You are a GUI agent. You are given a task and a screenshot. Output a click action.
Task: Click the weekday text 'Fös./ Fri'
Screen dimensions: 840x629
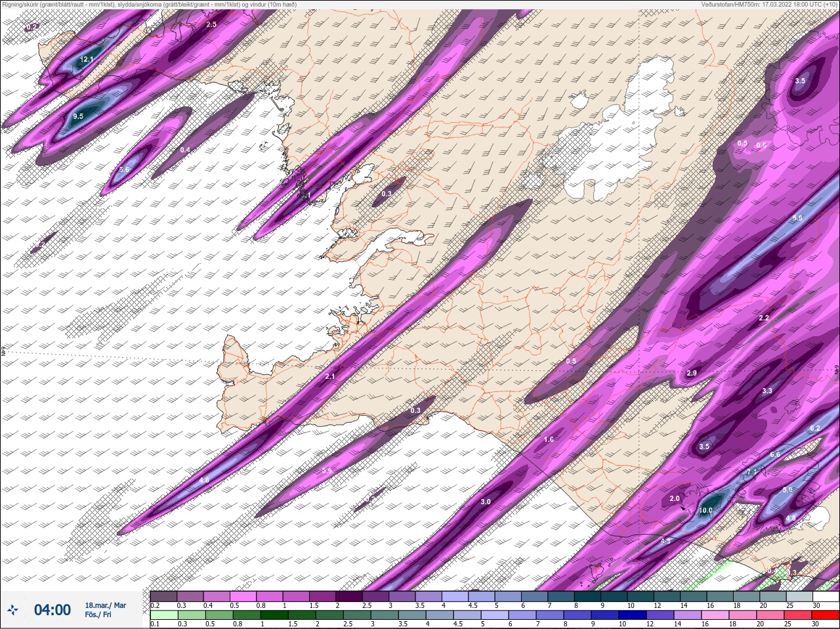(x=98, y=615)
